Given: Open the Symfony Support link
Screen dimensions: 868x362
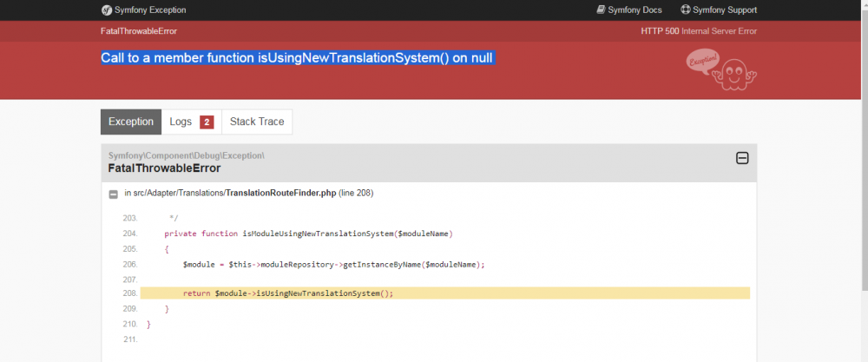Looking at the screenshot, I should click(719, 10).
